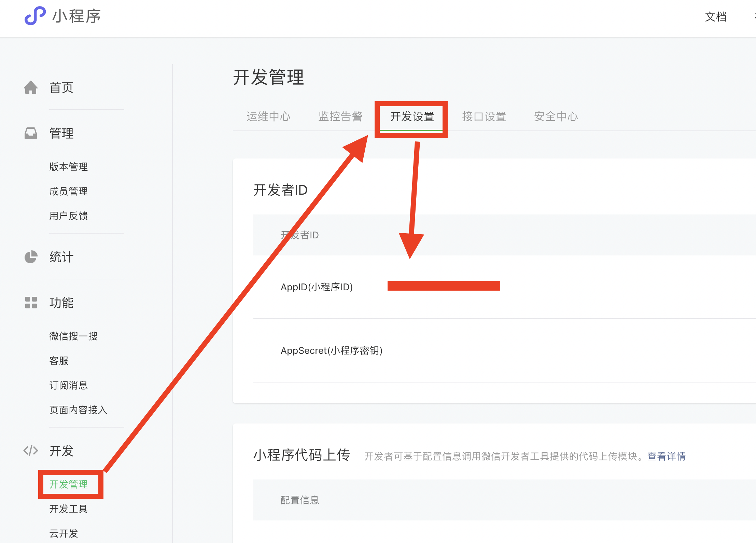Select 开发管理 in the sidebar
756x543 pixels.
point(69,484)
